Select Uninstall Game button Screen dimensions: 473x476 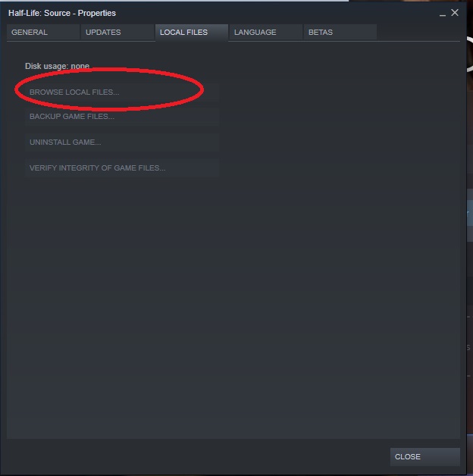tap(122, 142)
